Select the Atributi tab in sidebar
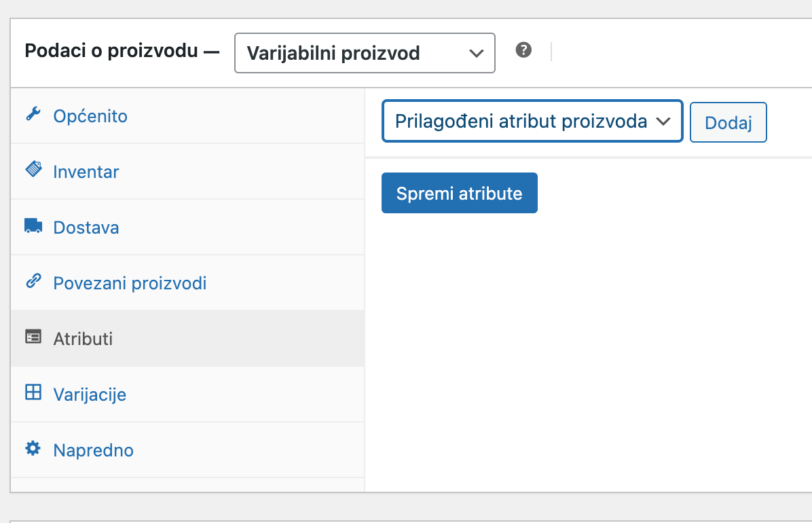812x523 pixels. 82,338
